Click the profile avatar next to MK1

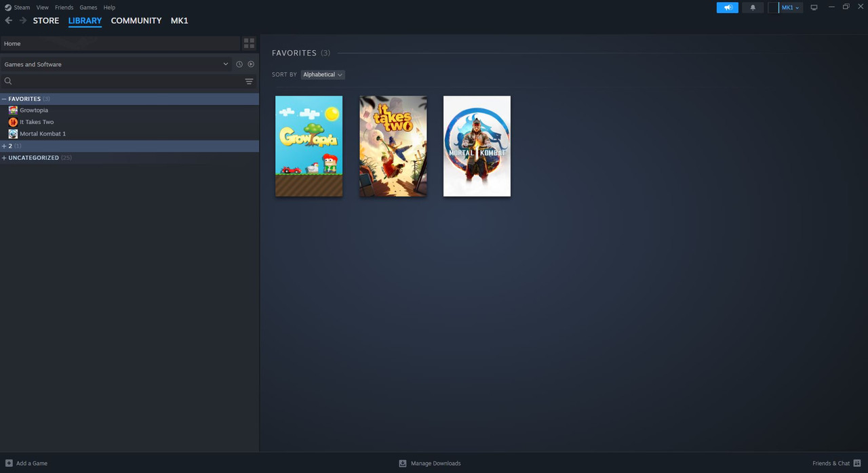click(773, 7)
